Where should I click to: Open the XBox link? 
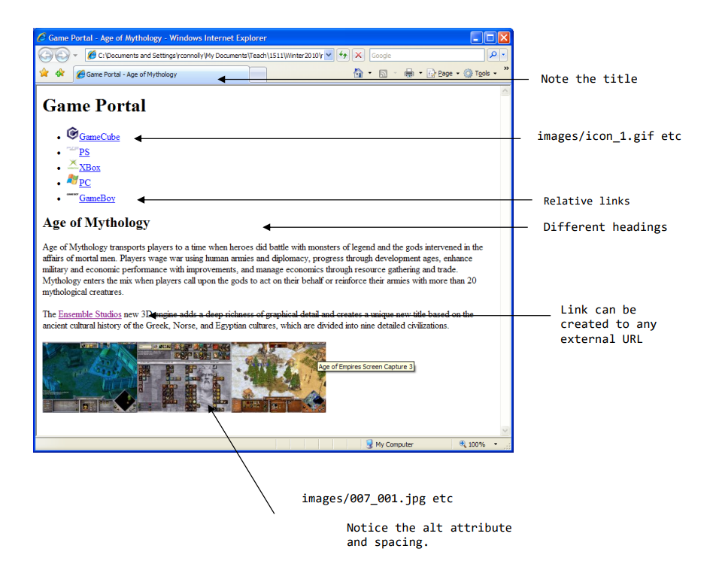(x=89, y=167)
